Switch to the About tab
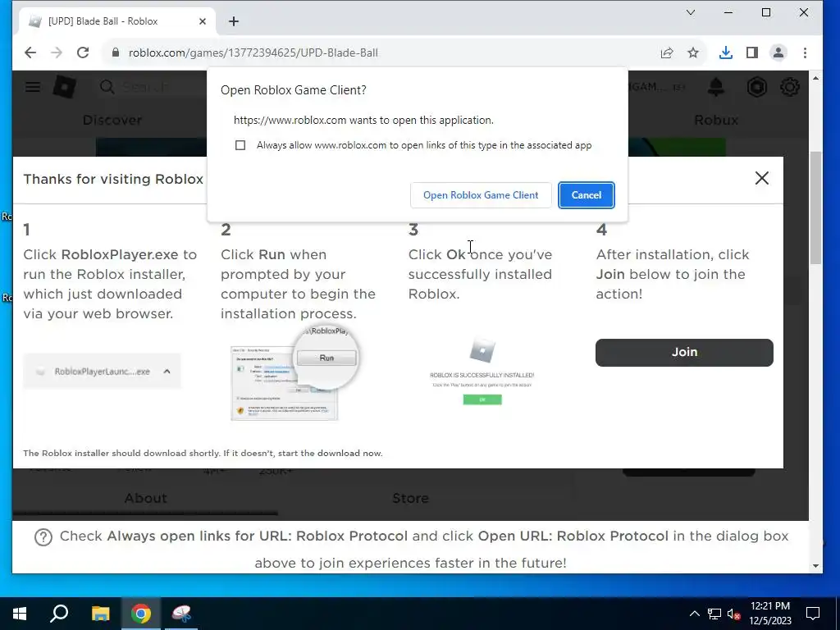 click(145, 498)
